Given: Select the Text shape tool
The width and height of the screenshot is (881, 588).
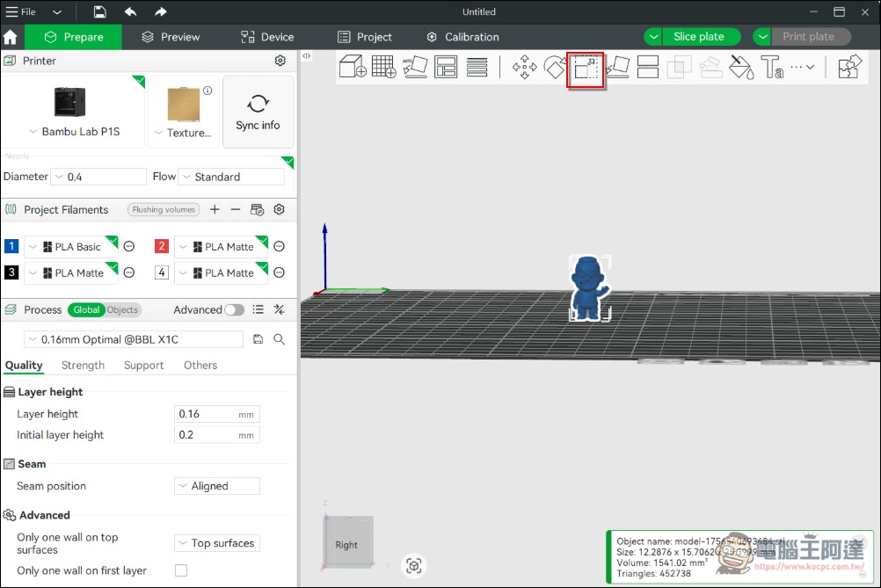Looking at the screenshot, I should pyautogui.click(x=772, y=67).
